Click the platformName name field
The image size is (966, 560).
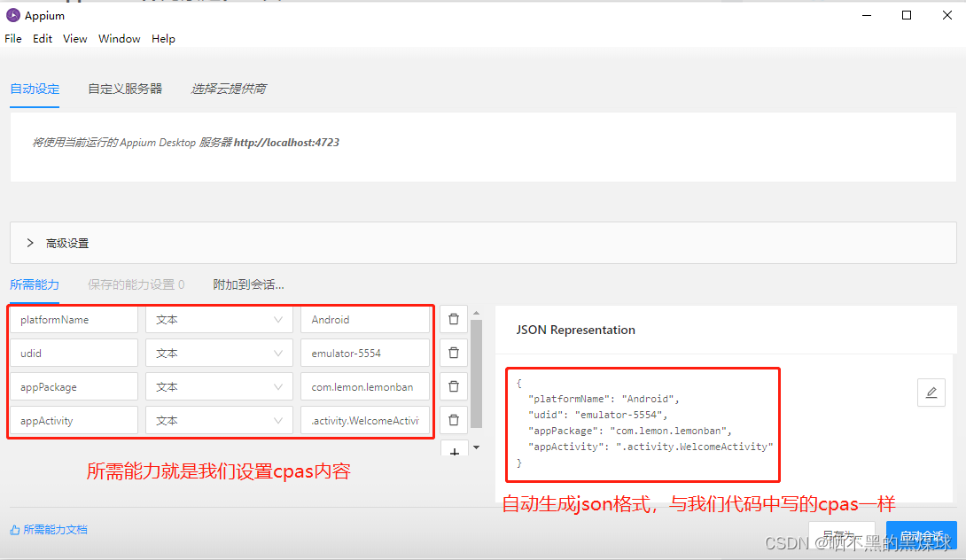pos(74,320)
